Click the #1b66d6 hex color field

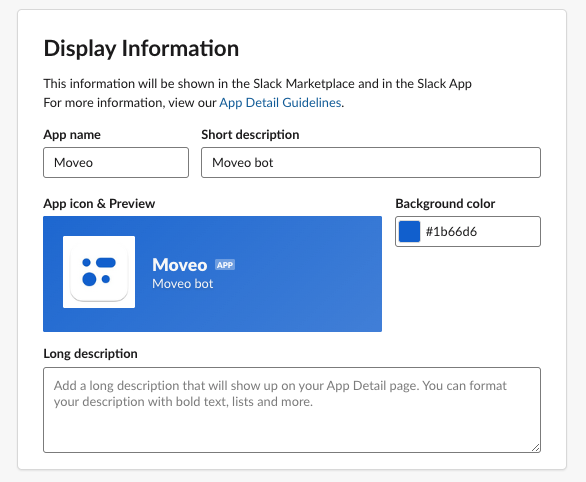[468, 232]
